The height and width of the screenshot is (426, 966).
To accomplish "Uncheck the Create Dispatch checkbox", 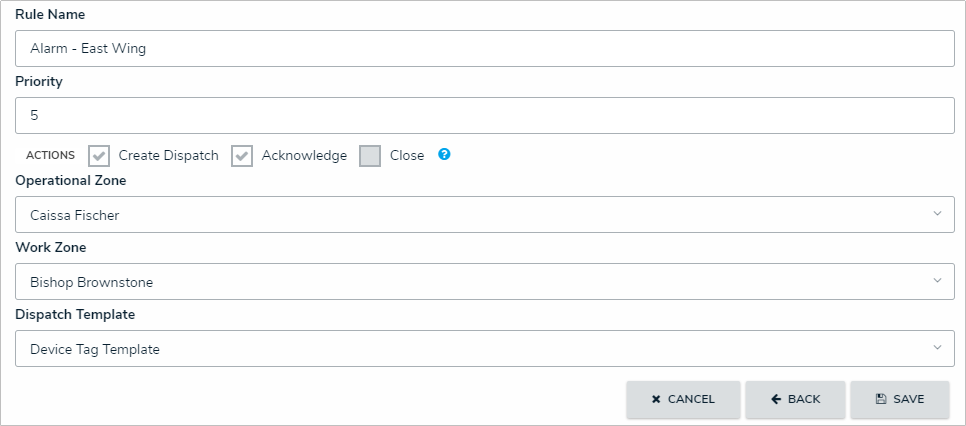I will [99, 156].
